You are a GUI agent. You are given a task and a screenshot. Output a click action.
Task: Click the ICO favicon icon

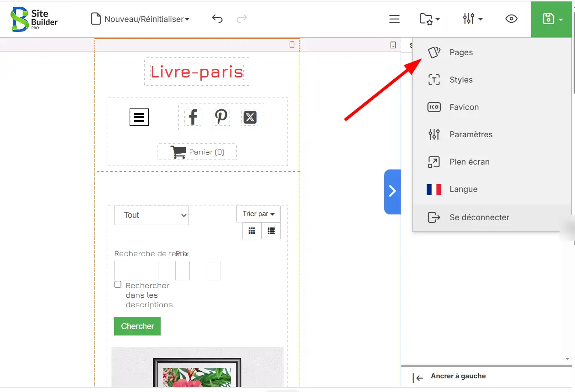click(x=434, y=107)
